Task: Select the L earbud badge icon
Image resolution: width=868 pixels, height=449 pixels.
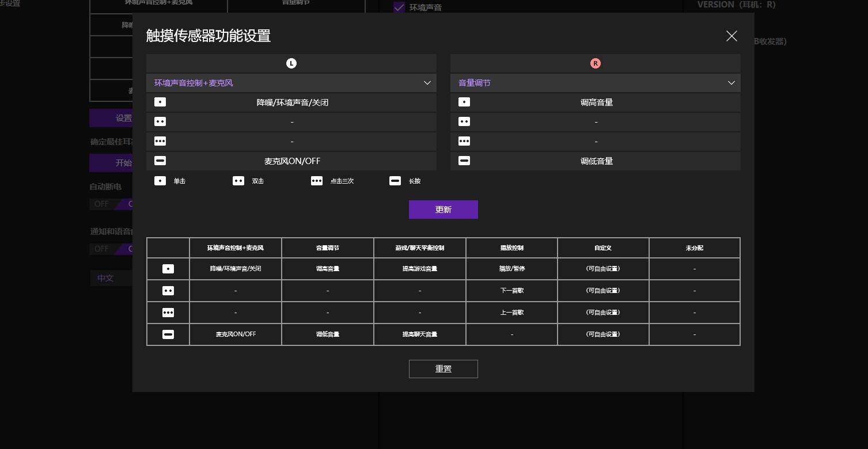Action: 291,63
